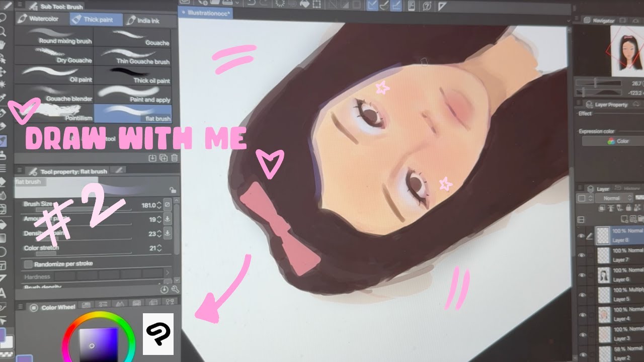The image size is (644, 362).
Task: Adjust Brush Size stepper arrows
Action: 159,205
